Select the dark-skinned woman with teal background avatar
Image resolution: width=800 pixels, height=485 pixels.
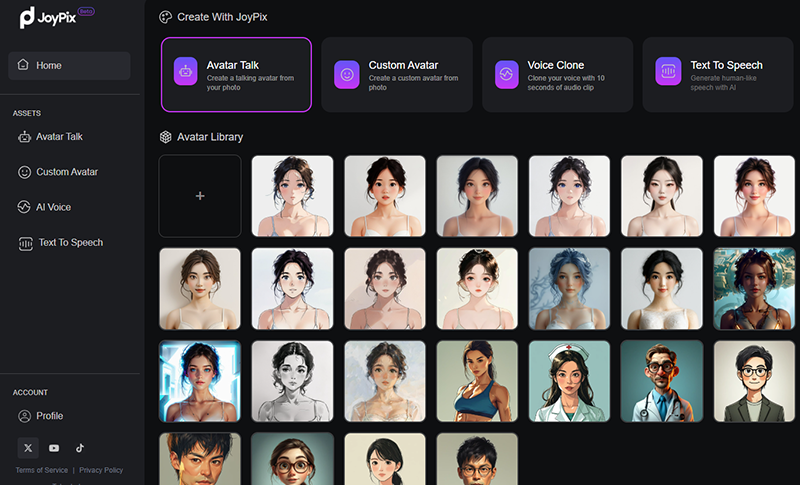pyautogui.click(x=754, y=289)
